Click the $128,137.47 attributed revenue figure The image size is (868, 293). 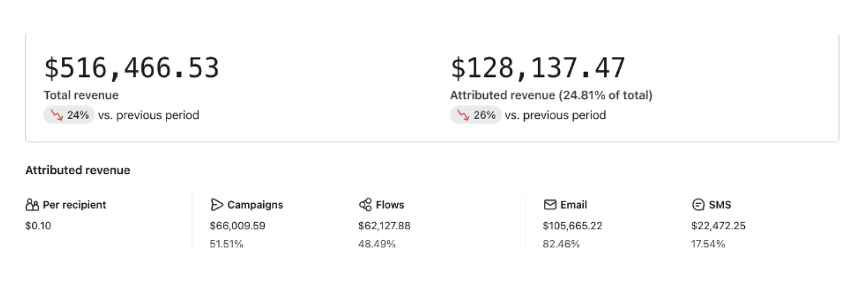pos(538,68)
